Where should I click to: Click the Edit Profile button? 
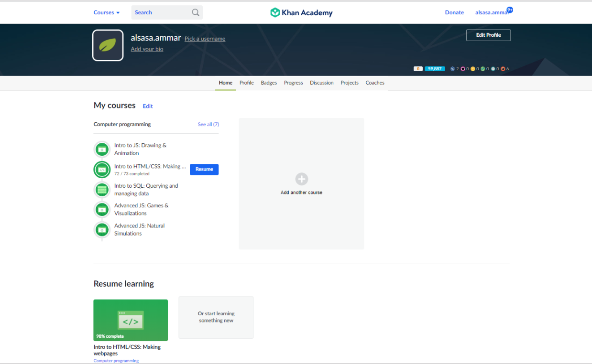[x=488, y=35]
